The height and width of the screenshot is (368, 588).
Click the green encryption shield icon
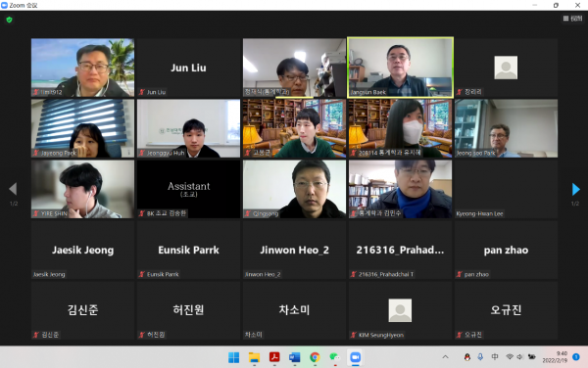(x=10, y=20)
